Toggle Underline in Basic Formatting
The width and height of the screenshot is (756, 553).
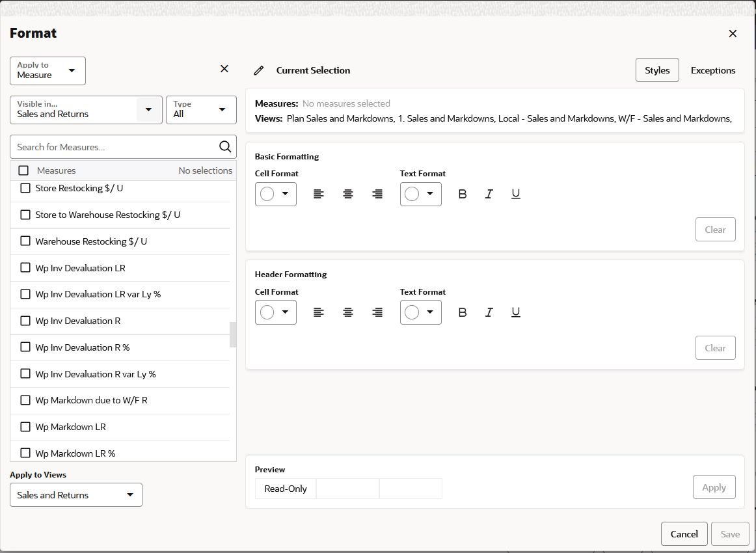point(515,194)
